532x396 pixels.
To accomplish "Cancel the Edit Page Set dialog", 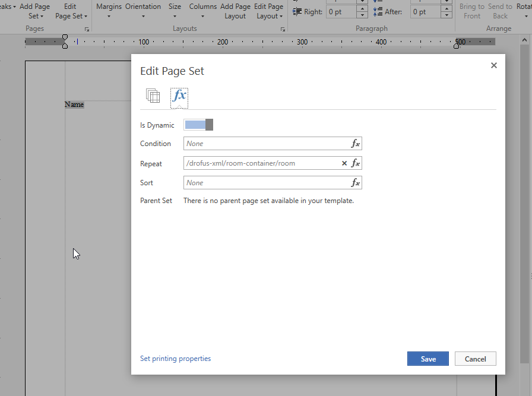I will click(475, 359).
